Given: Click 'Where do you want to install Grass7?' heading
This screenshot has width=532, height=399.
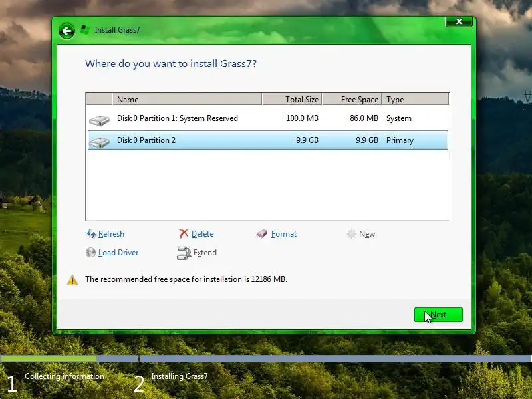Looking at the screenshot, I should [x=171, y=64].
